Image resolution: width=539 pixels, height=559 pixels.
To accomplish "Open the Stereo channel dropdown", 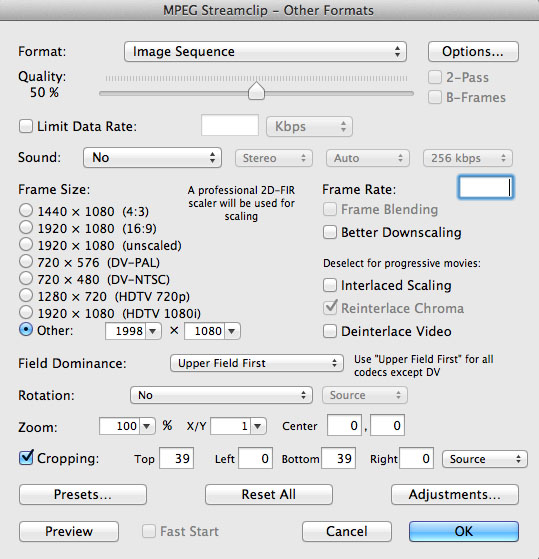I will (x=274, y=158).
